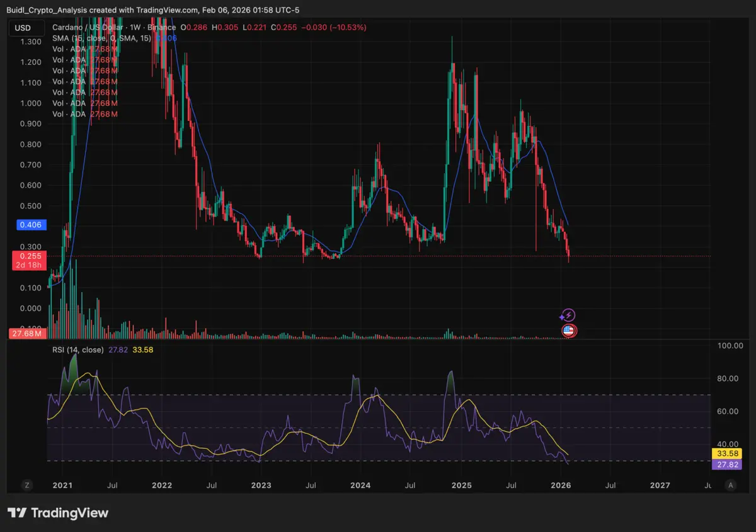
Task: Click the round Z button by the time axis
Action: pyautogui.click(x=27, y=485)
